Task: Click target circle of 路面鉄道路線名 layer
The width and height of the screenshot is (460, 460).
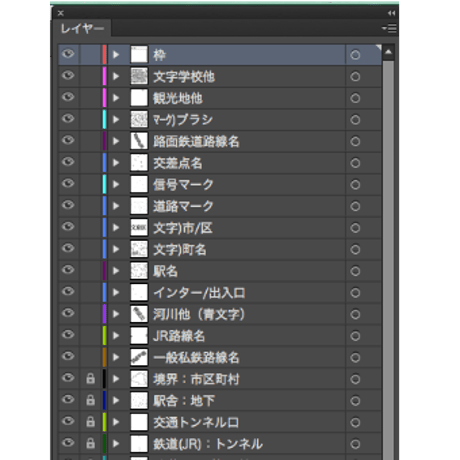Action: point(355,141)
